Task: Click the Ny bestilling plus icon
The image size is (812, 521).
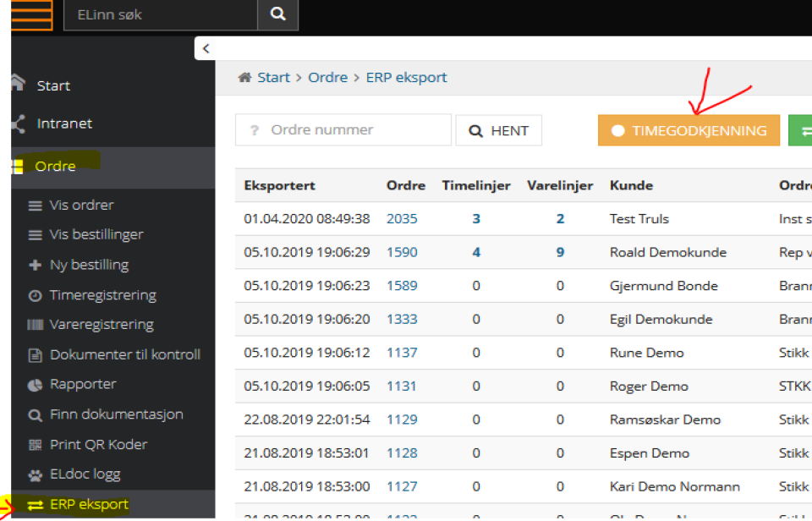Action: click(x=35, y=266)
